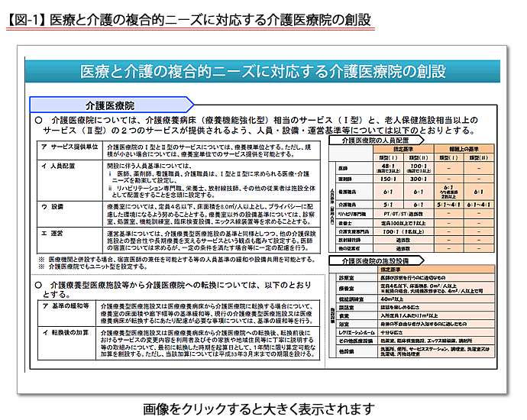Image resolution: width=527 pixels, height=420 pixels.
Task: Select the 'ア 基準の緩和等' row label
Action: click(x=66, y=306)
